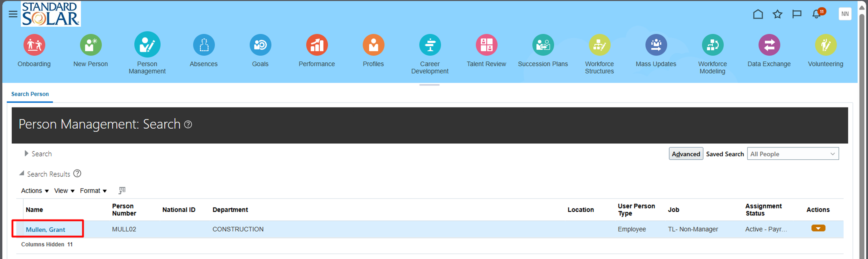Go to the Home page icon
Screen dimensions: 868x259
click(x=758, y=14)
